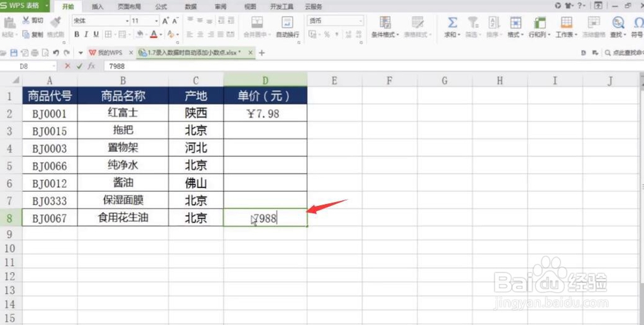This screenshot has width=644, height=325.
Task: Select the 佛山 cell in 产地 column
Action: click(x=196, y=183)
